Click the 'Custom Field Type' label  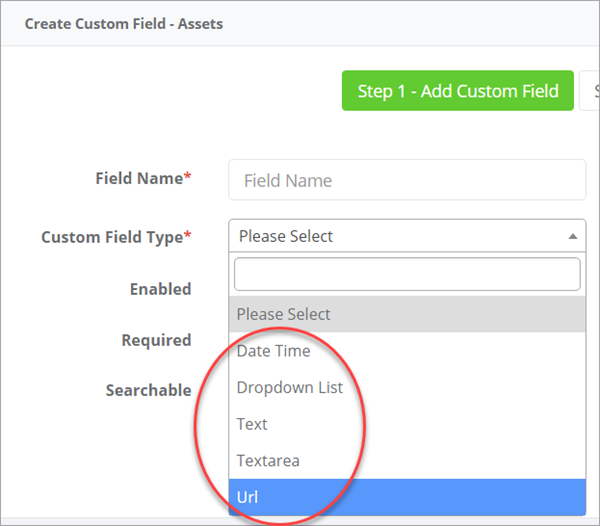tap(112, 237)
